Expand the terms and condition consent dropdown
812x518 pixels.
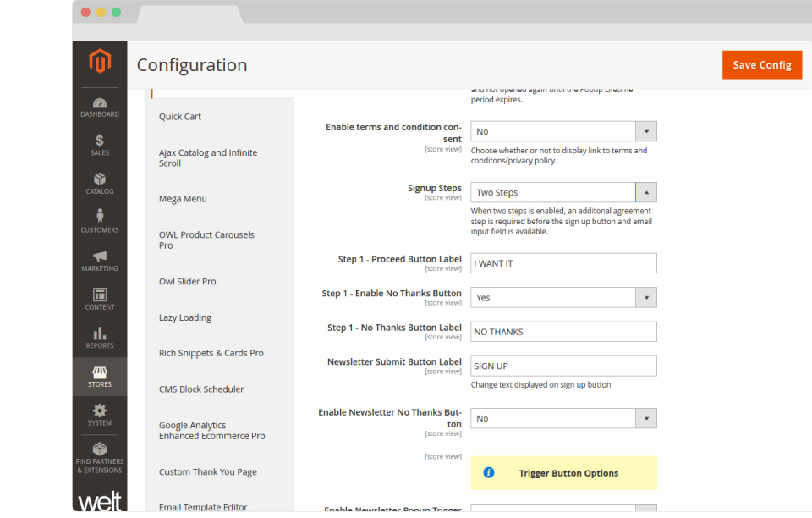pos(563,131)
